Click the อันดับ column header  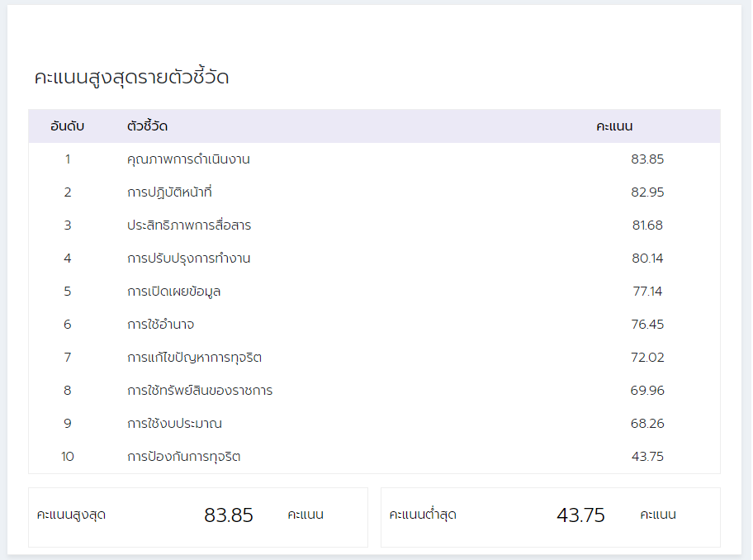[67, 126]
